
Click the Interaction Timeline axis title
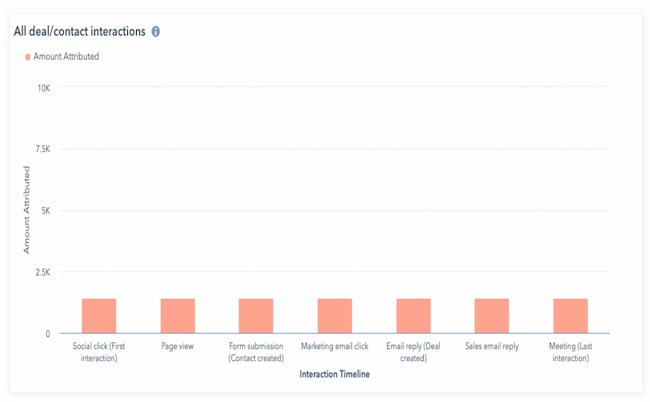point(335,374)
